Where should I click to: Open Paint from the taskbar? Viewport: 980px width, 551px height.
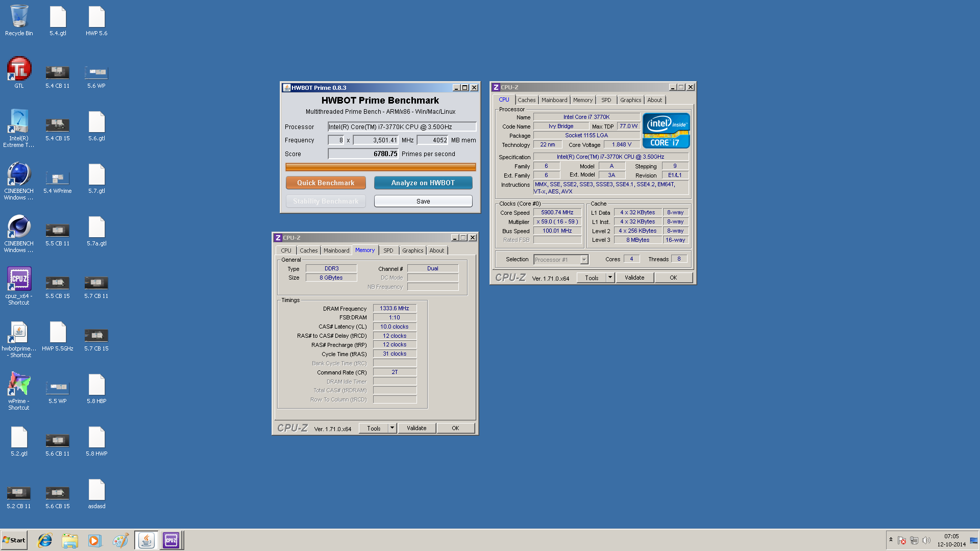click(120, 540)
